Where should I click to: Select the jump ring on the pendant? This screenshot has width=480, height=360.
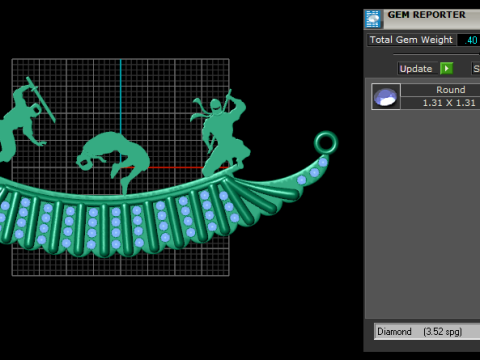326,143
